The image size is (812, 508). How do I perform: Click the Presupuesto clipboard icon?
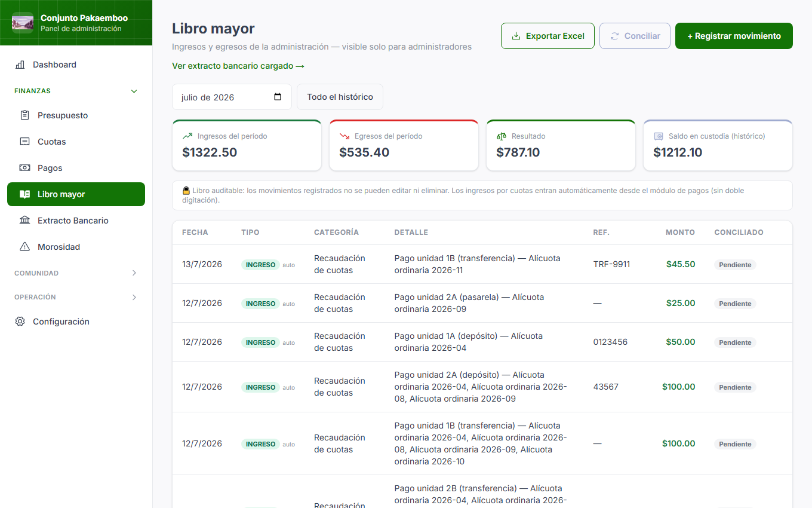(24, 115)
